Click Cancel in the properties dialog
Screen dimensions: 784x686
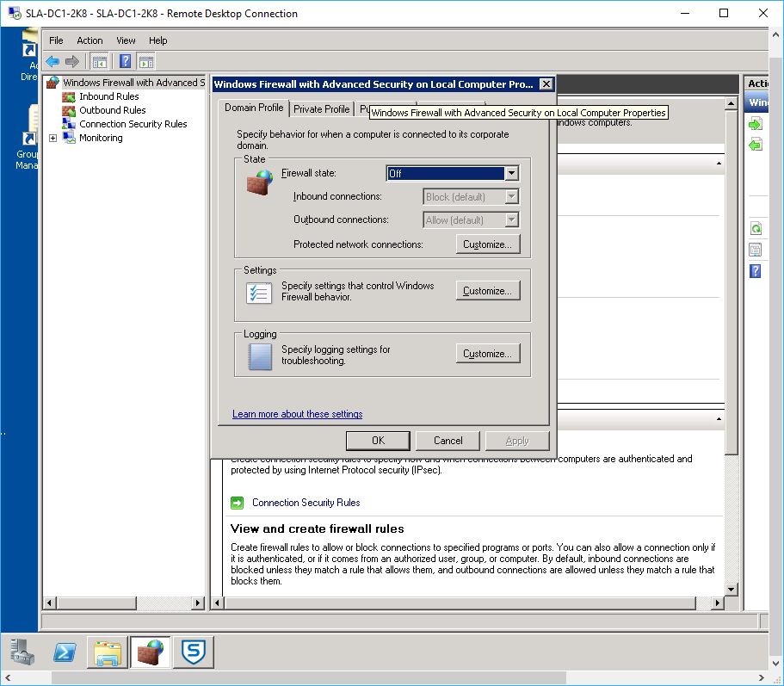pos(448,441)
